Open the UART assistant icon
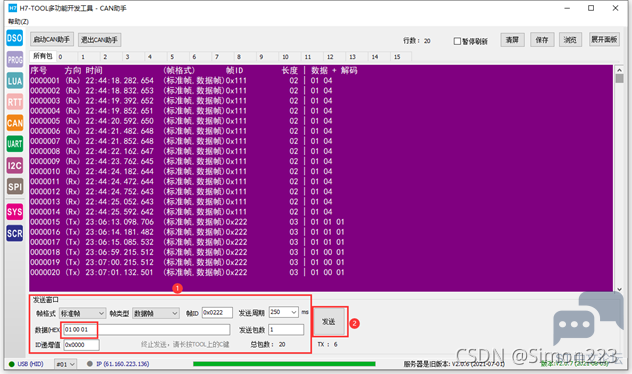 [x=15, y=144]
